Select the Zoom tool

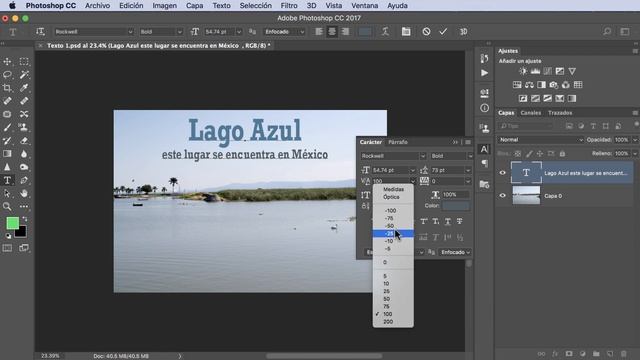click(7, 207)
